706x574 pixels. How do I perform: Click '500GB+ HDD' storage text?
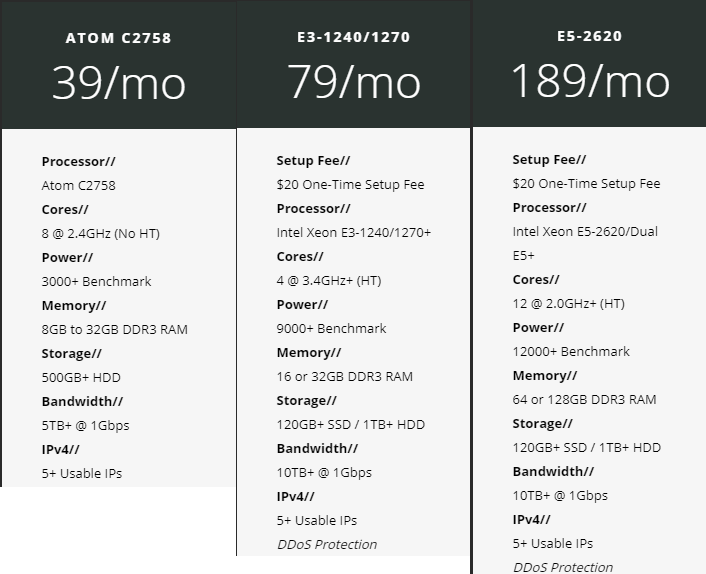(81, 377)
